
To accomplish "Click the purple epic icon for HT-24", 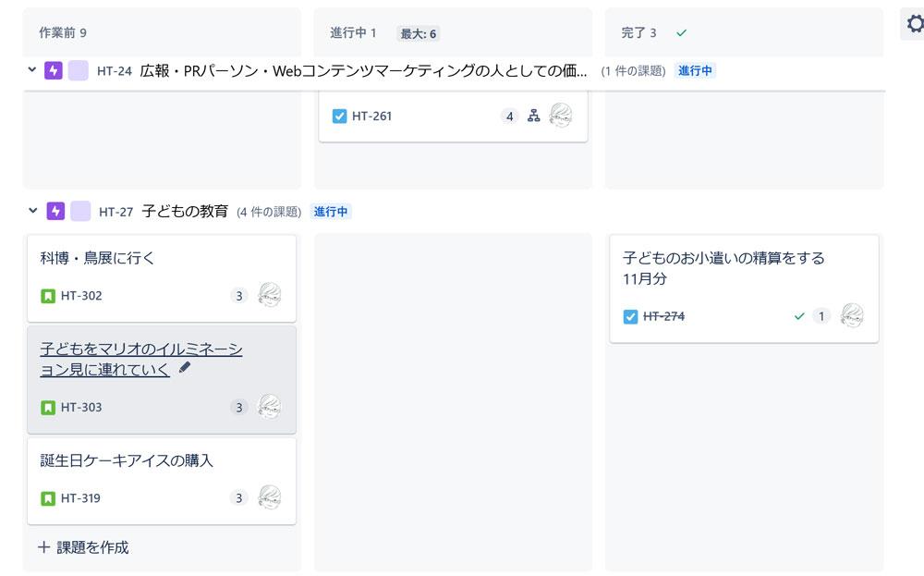I will (54, 71).
